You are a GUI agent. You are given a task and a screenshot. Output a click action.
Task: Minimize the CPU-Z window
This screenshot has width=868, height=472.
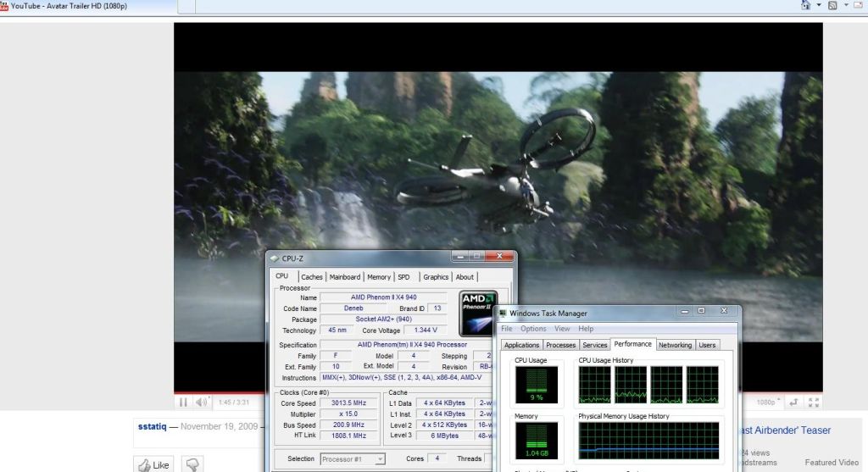460,256
